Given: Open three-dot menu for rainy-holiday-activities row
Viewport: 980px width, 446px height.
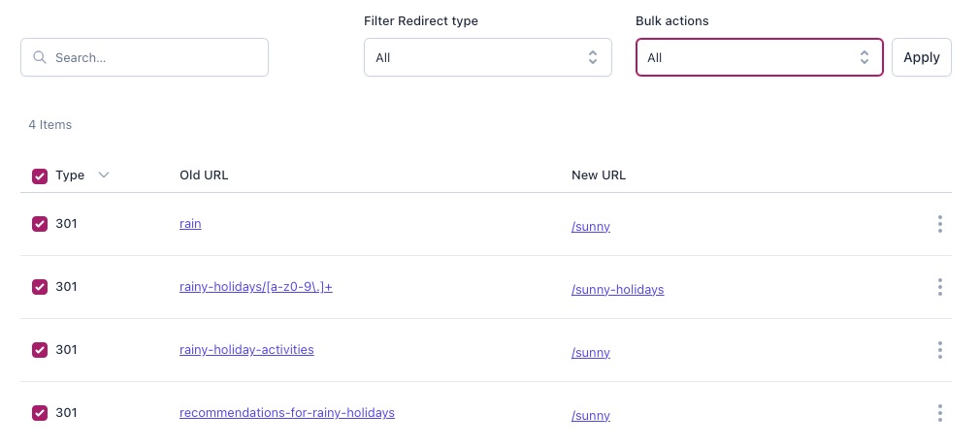Looking at the screenshot, I should tap(939, 350).
